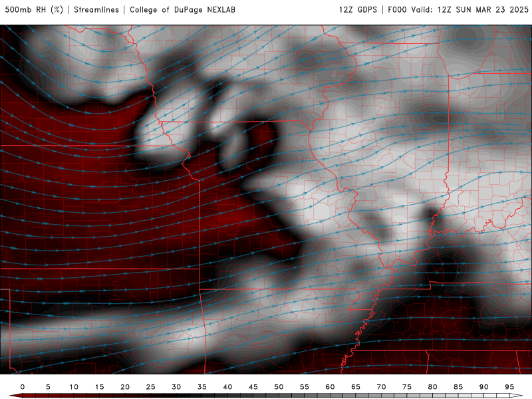This screenshot has width=532, height=399.
Task: Click the colorbar label "75"
Action: click(x=407, y=387)
